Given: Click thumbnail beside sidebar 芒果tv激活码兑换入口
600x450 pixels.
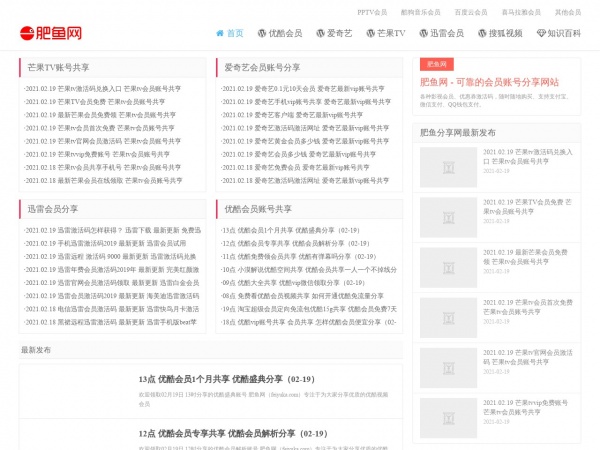Looking at the screenshot, I should pos(448,167).
